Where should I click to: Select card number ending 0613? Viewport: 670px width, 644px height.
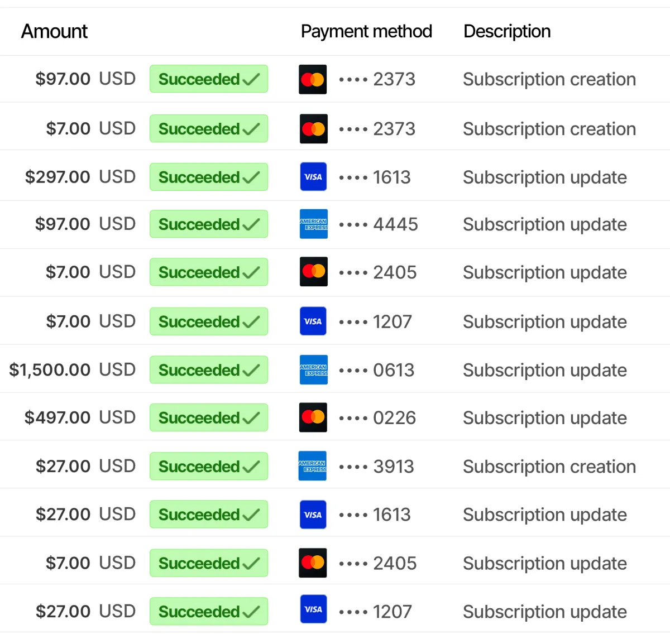tap(394, 370)
